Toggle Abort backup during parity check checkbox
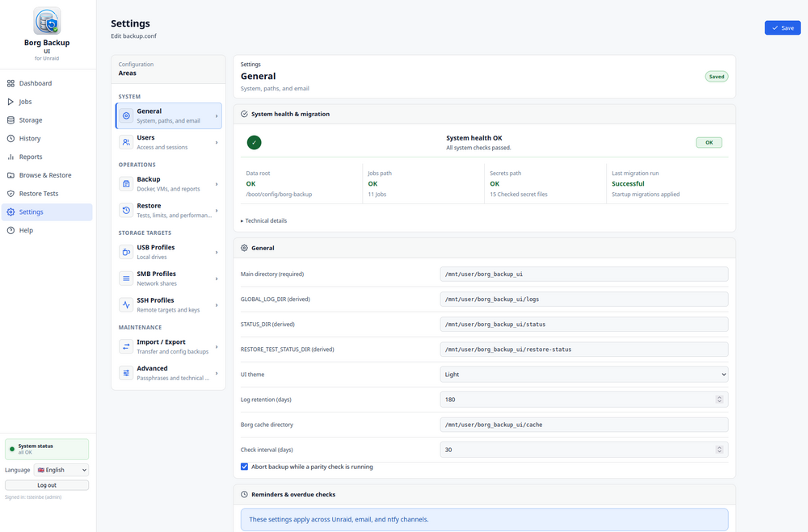The image size is (808, 532). point(244,467)
